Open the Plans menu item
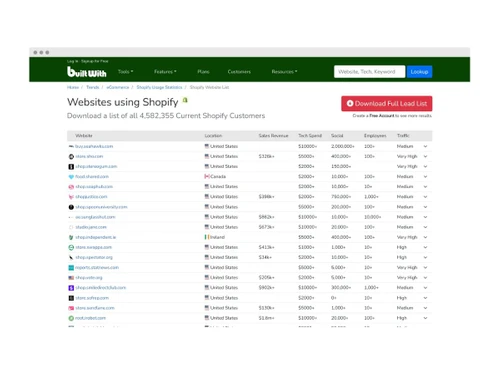This screenshot has width=500, height=375. (x=203, y=72)
